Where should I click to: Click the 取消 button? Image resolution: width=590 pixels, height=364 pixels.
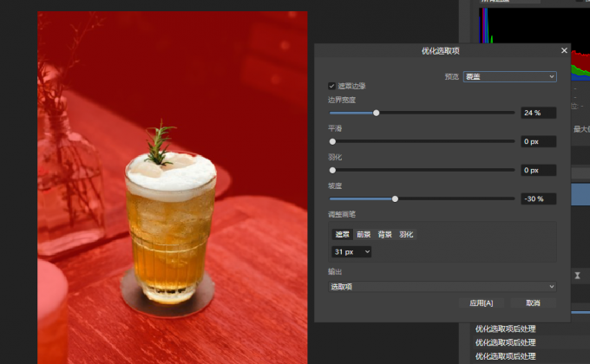coord(533,302)
